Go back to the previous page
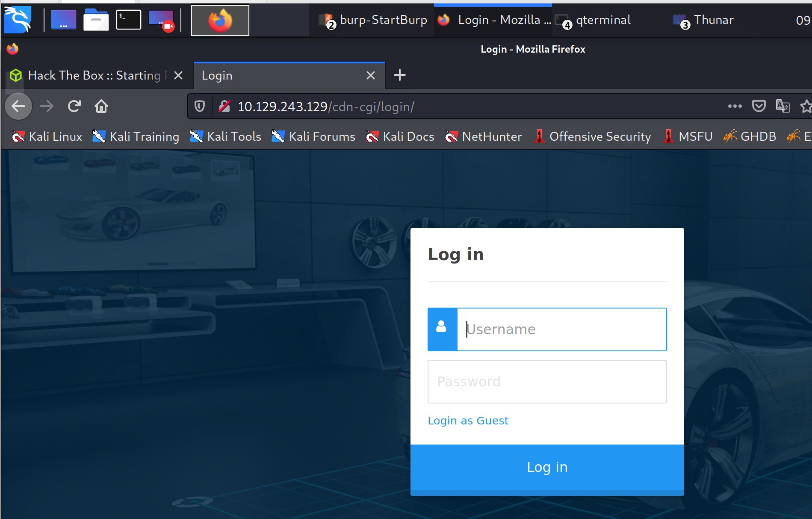The height and width of the screenshot is (519, 812). coord(18,106)
